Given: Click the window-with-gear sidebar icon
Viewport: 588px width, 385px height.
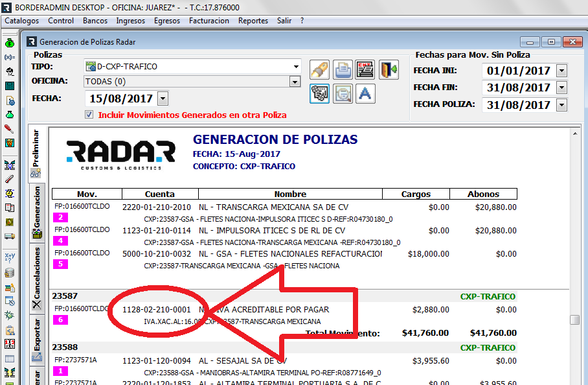Looking at the screenshot, I should click(x=9, y=301).
